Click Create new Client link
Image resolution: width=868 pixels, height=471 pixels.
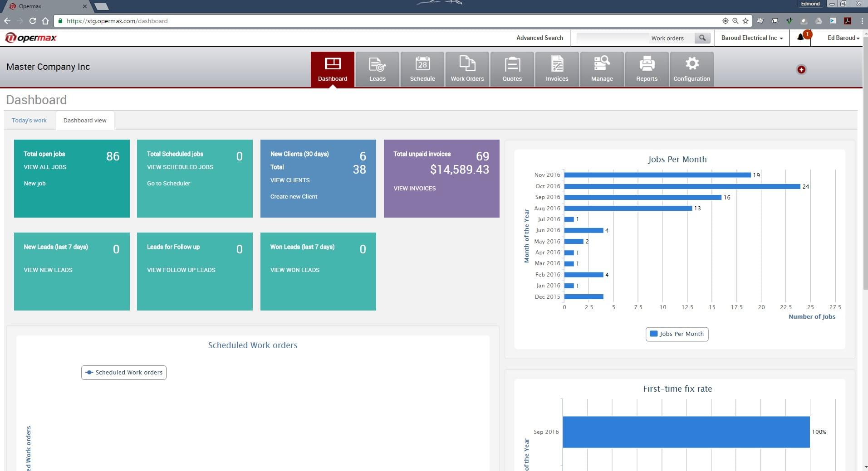click(294, 197)
